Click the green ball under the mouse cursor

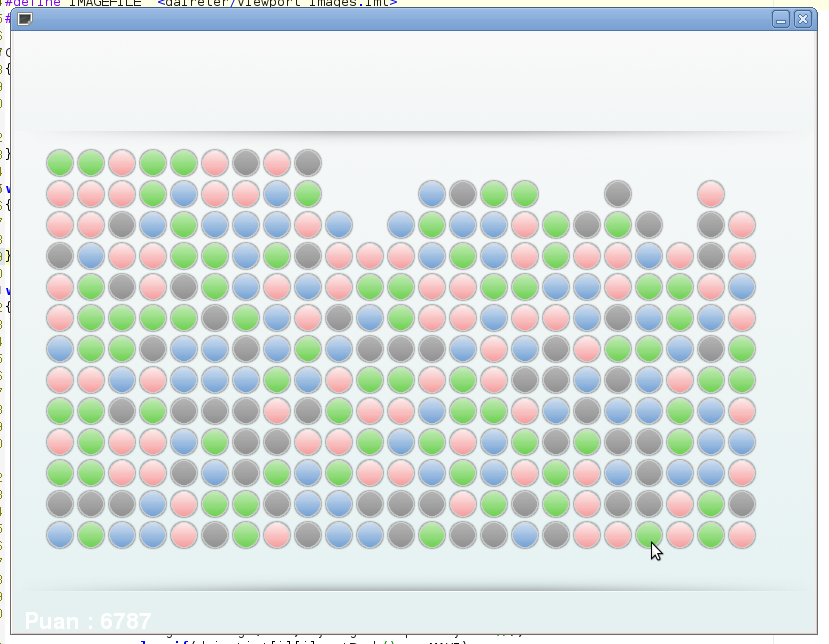[648, 535]
